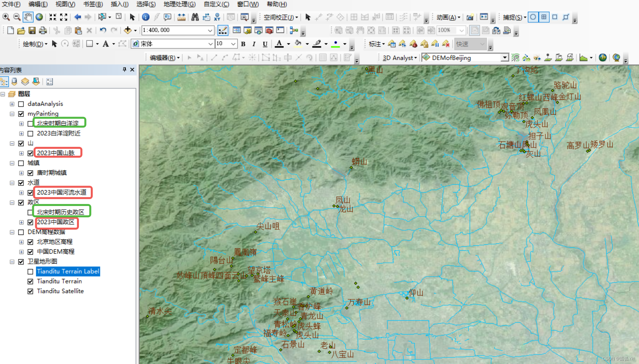Open the DEMofBeijing layer dropdown
The image size is (639, 364).
coord(504,58)
